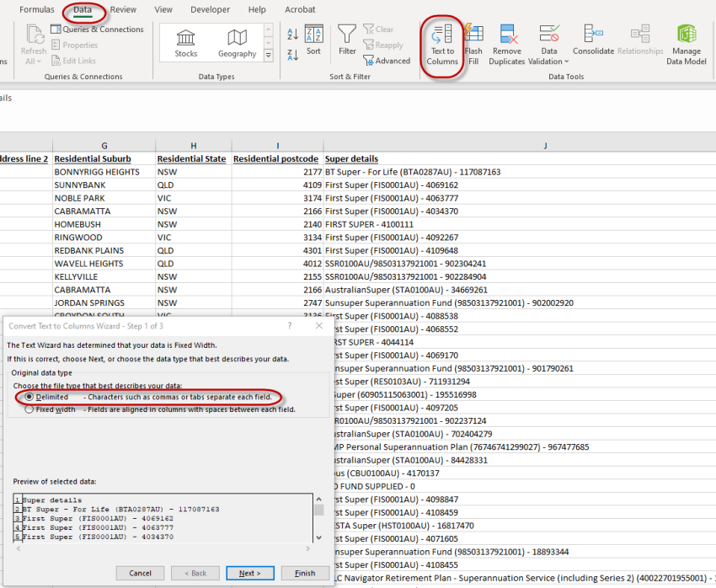Close the Convert Text to Columns Wizard
Screen dimensions: 716x588
(319, 325)
